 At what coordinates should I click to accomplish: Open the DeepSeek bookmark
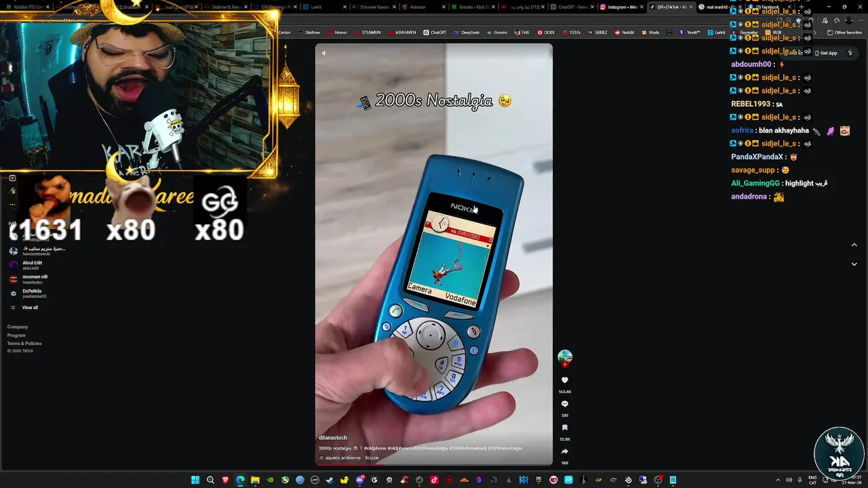coord(467,33)
